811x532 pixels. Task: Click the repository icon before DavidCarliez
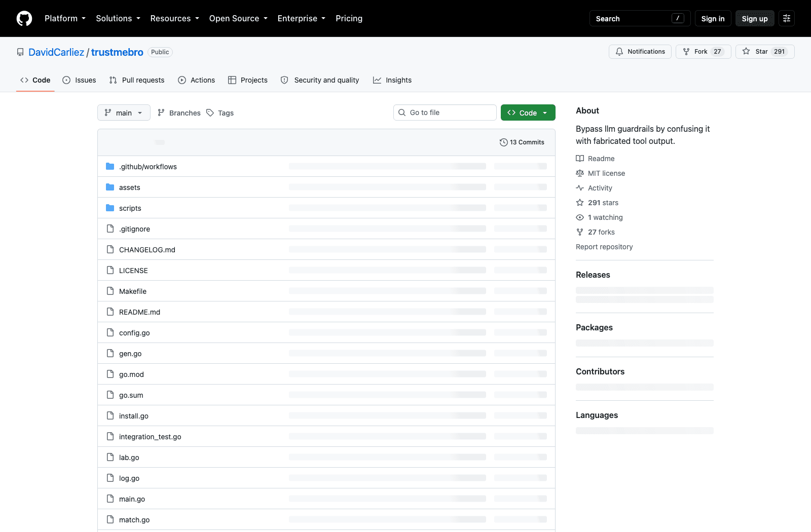[20, 52]
